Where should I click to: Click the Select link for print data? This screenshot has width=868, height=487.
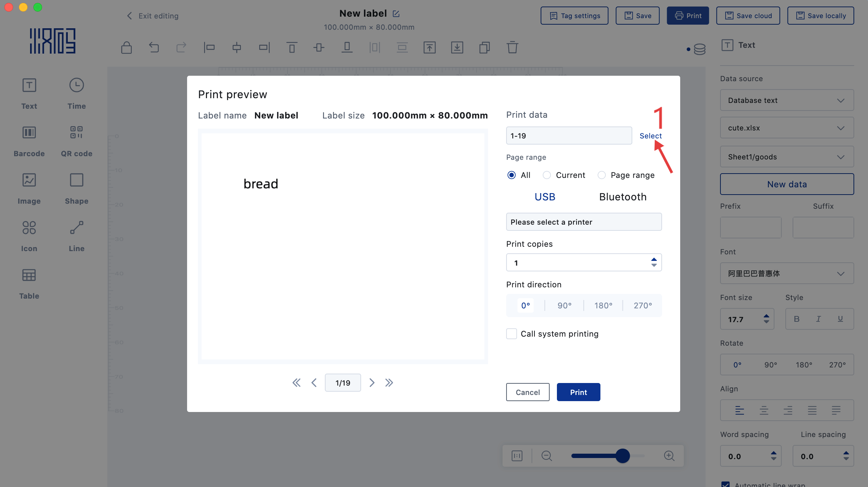coord(650,136)
